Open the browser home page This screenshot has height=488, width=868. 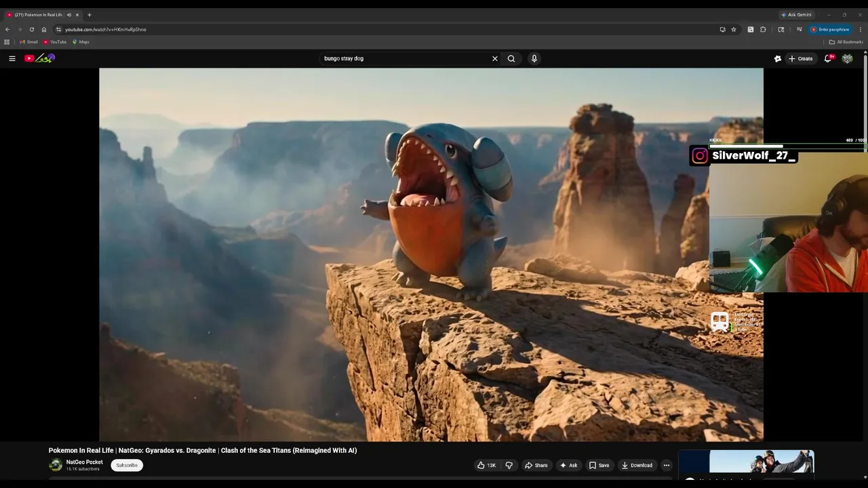(44, 29)
